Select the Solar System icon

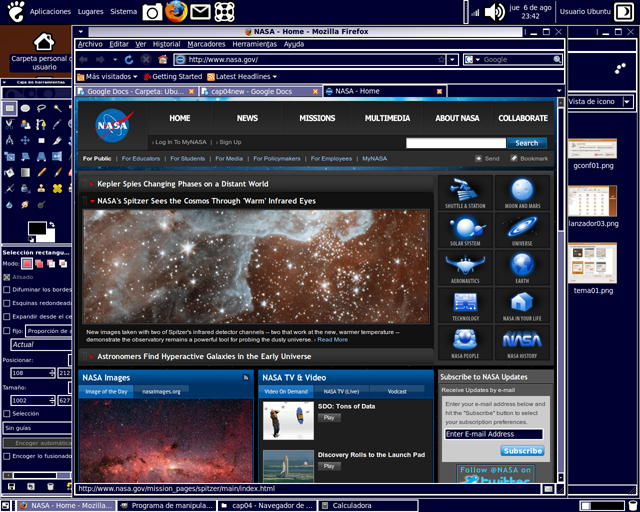click(465, 229)
